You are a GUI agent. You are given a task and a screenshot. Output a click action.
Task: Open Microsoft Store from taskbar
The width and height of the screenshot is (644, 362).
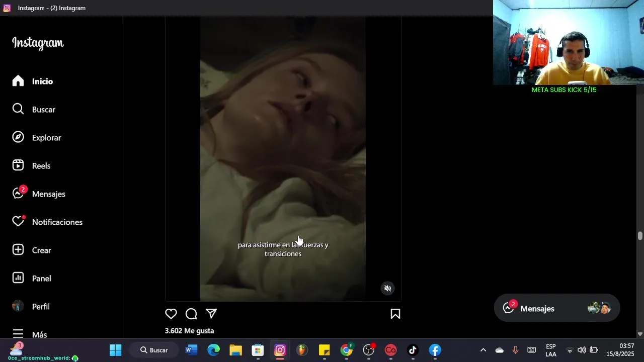tap(258, 350)
